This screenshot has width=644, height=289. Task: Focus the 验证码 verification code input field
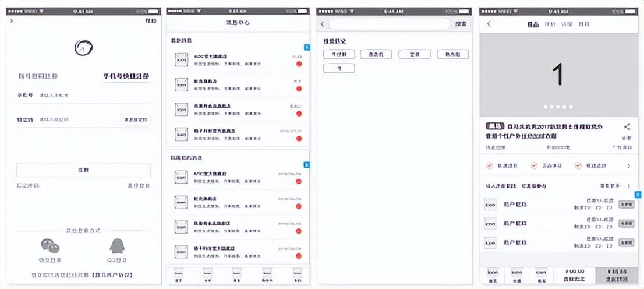point(68,119)
